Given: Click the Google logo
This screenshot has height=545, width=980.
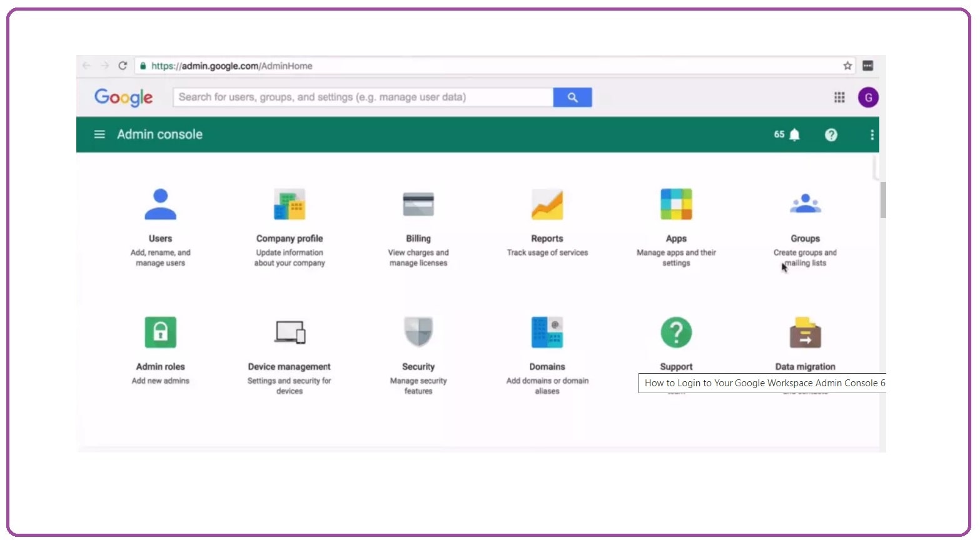Looking at the screenshot, I should coord(123,97).
